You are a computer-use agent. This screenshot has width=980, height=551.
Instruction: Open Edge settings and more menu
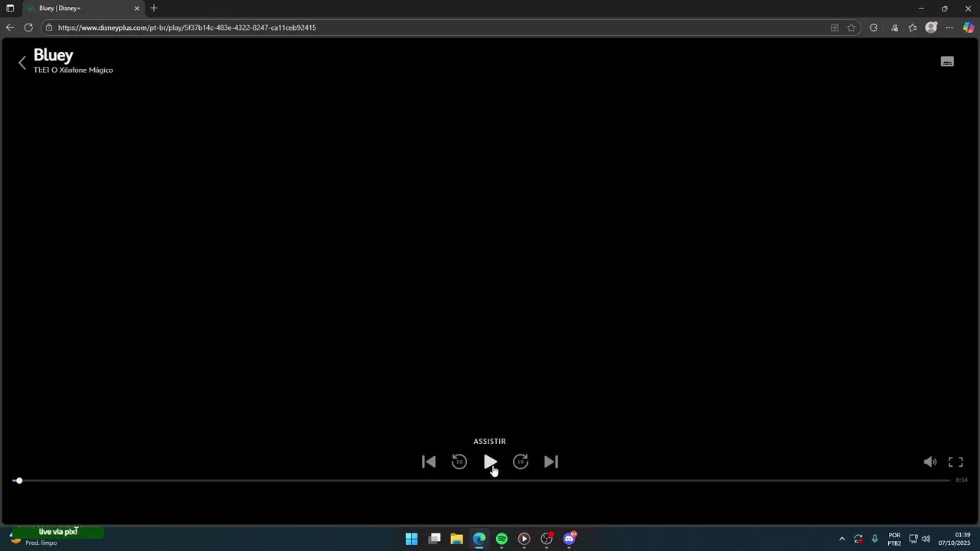pyautogui.click(x=949, y=28)
